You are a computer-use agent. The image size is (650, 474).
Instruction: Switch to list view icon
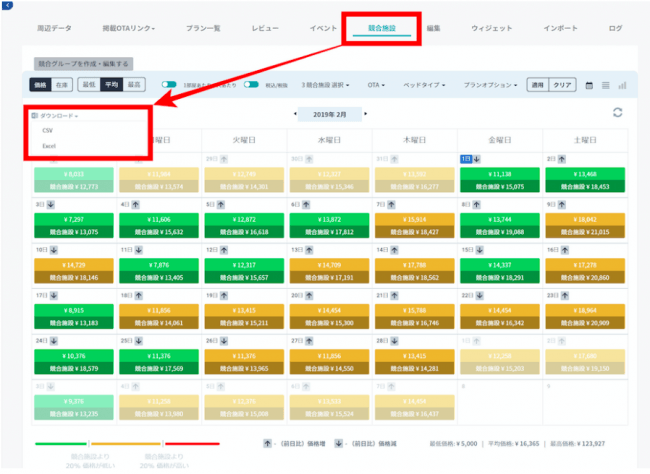(x=606, y=85)
